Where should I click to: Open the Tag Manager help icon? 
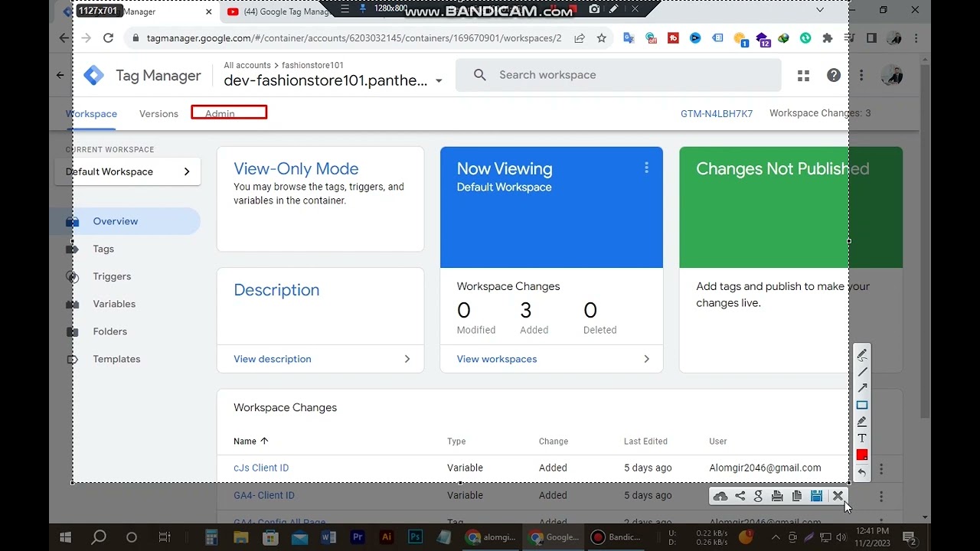[834, 75]
